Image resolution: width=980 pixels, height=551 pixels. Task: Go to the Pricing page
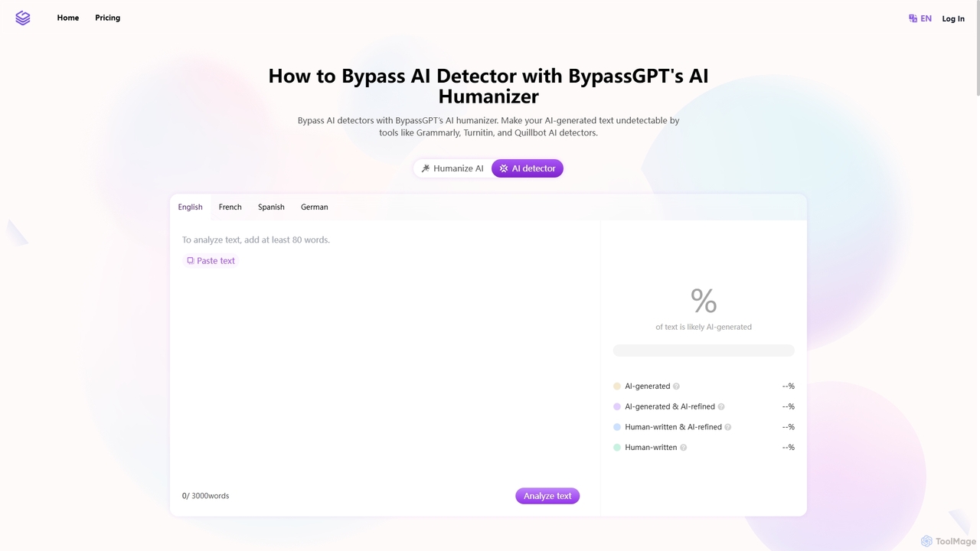click(x=108, y=18)
